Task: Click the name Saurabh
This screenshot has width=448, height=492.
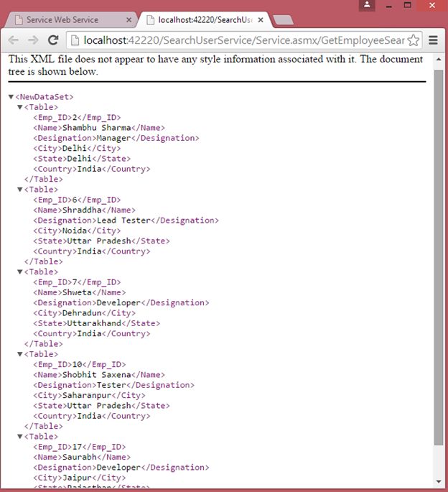Action: point(80,458)
